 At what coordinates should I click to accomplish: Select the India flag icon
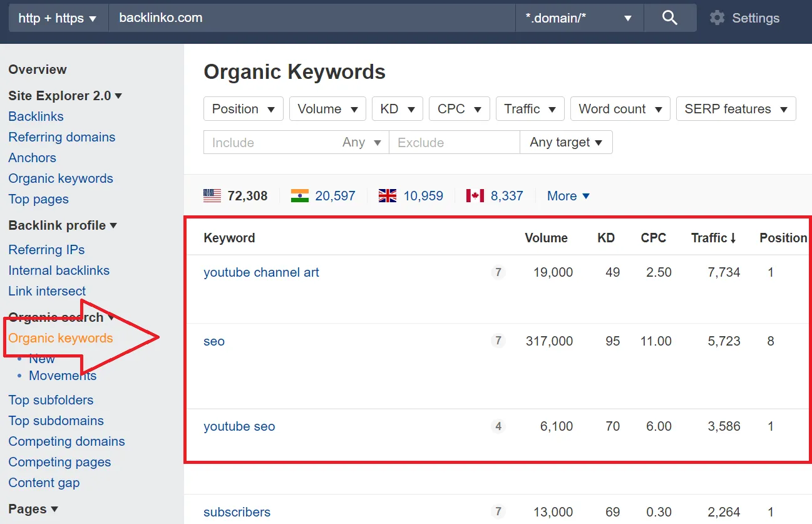pyautogui.click(x=300, y=196)
